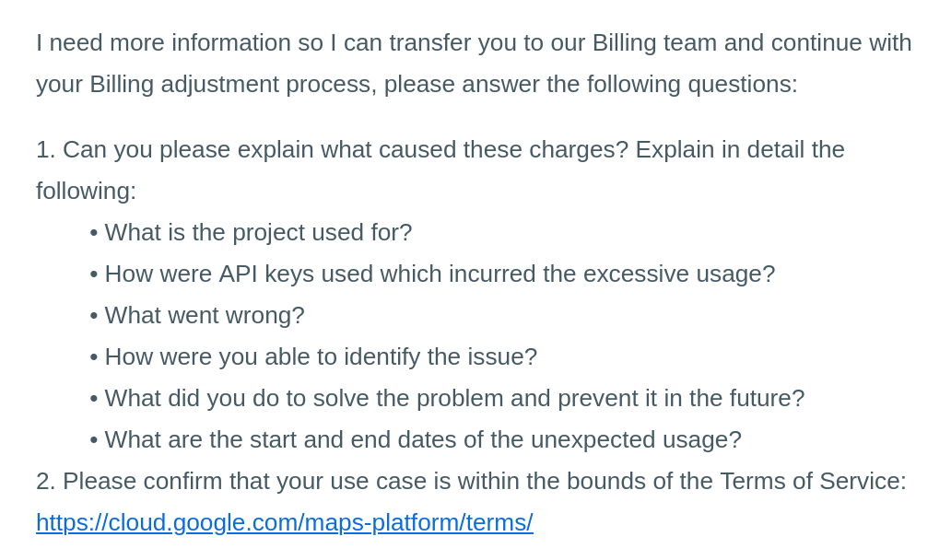Click the words "prevent it in the future?"

click(x=681, y=398)
